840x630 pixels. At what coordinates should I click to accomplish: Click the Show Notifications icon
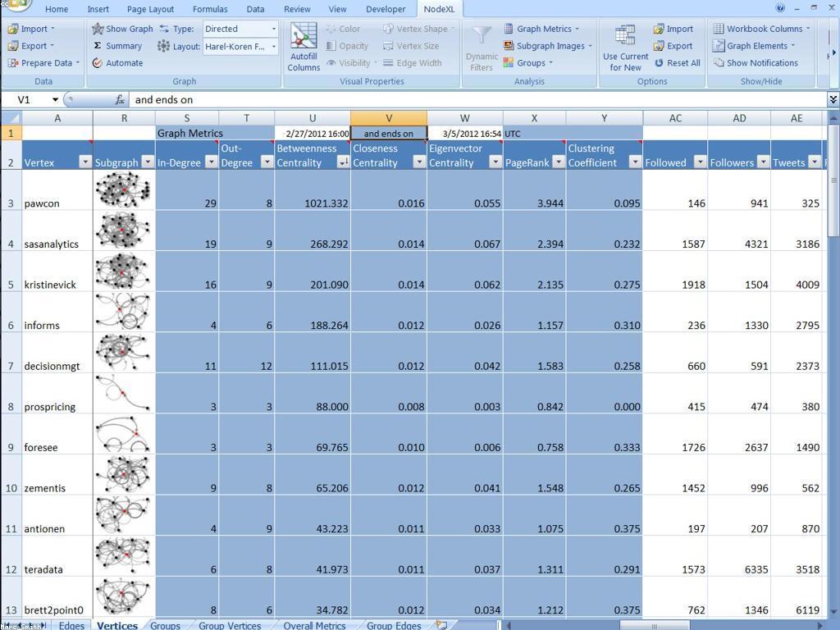click(719, 63)
